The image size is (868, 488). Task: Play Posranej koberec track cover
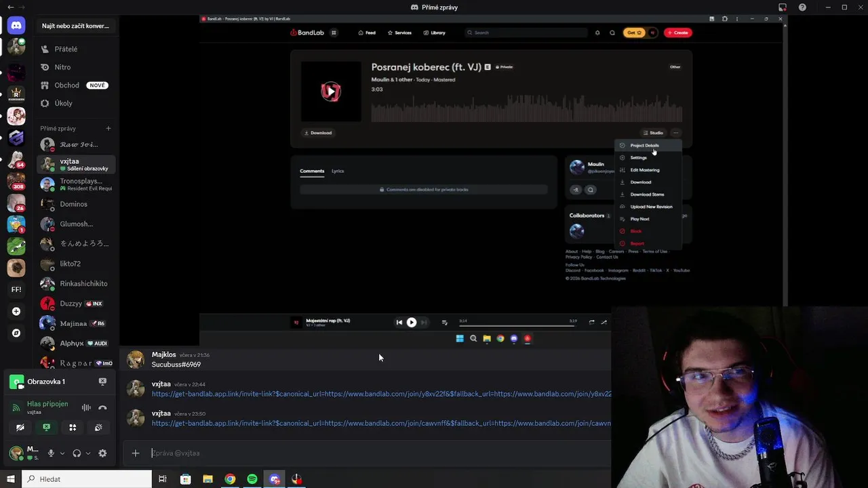pyautogui.click(x=331, y=91)
